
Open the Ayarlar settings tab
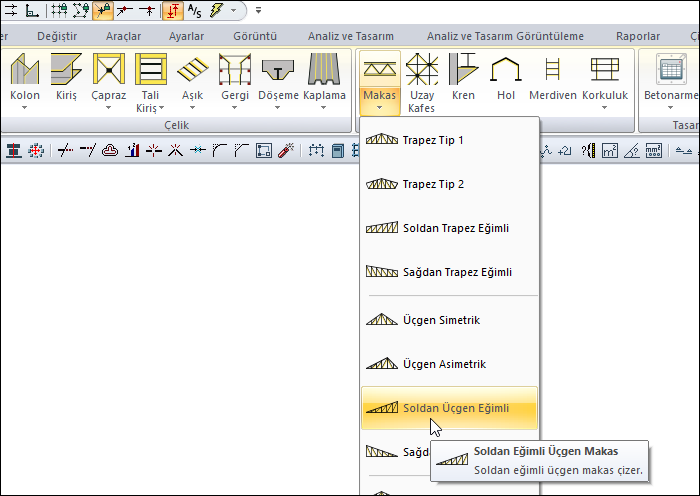coord(186,36)
